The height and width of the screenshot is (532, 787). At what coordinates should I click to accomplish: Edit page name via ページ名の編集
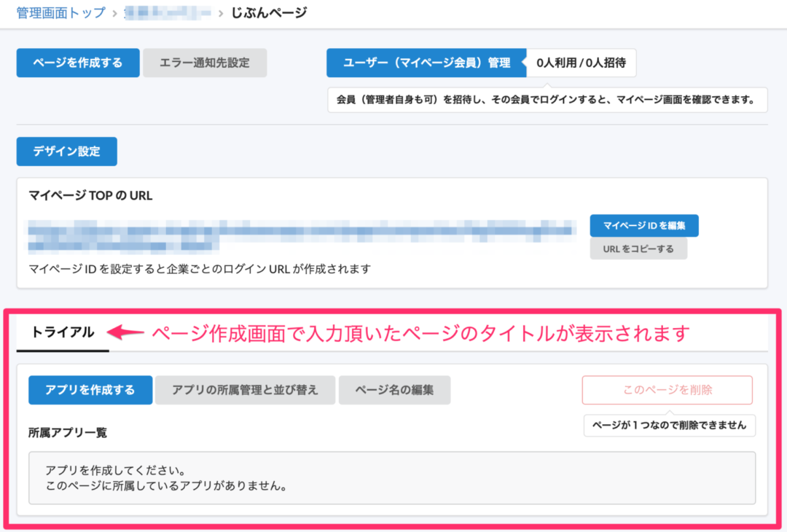394,390
